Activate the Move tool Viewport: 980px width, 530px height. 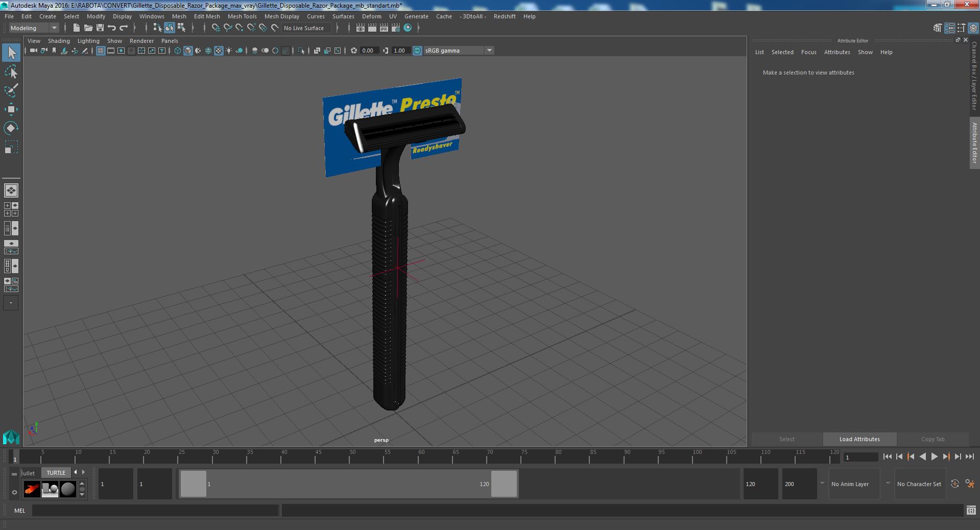pyautogui.click(x=11, y=109)
